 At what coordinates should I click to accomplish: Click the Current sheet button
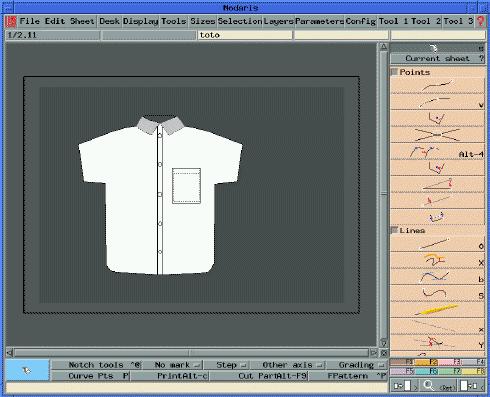point(437,58)
